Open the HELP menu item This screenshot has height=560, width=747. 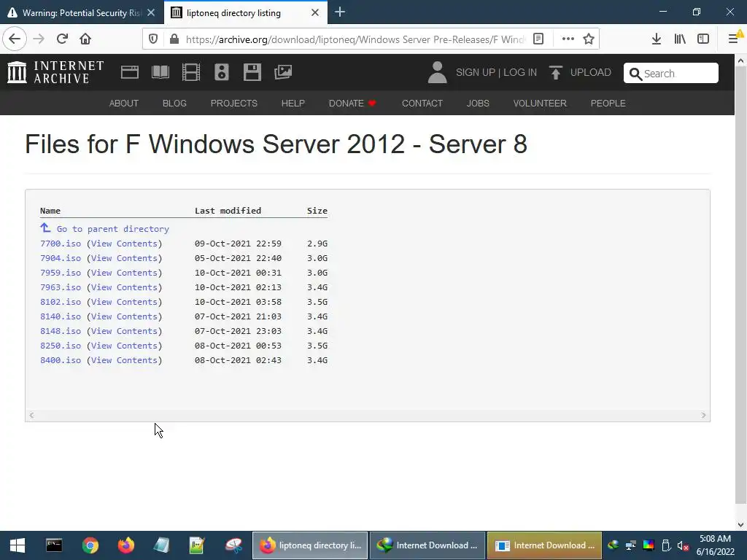tap(293, 104)
